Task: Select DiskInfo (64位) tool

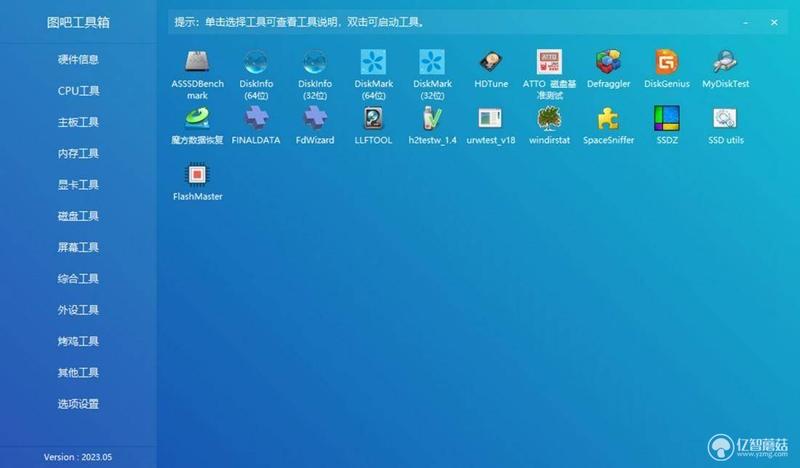Action: [x=256, y=62]
